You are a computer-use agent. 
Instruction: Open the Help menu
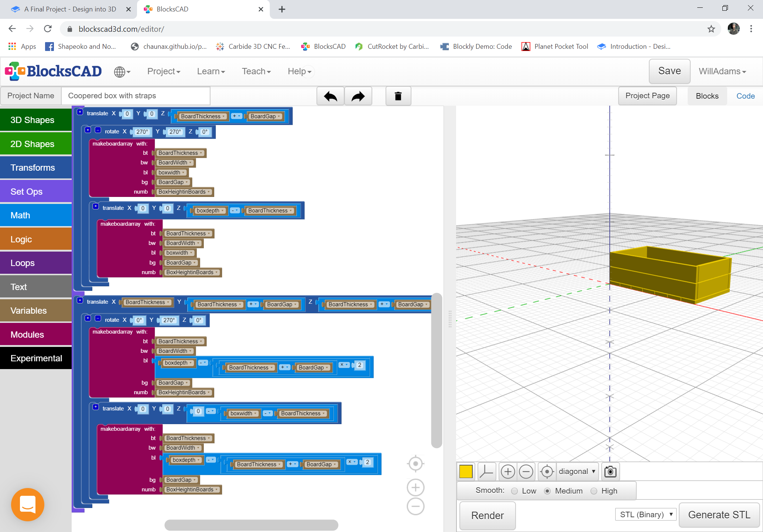click(x=300, y=71)
